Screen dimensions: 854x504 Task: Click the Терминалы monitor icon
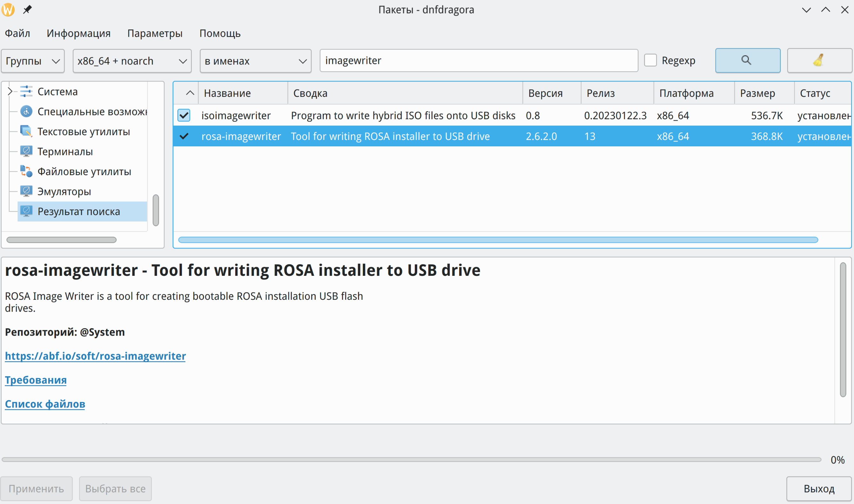coord(26,151)
